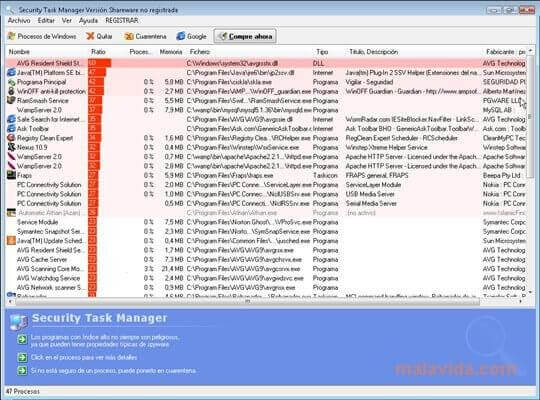
Task: Click the Compre ahora button
Action: 245,36
